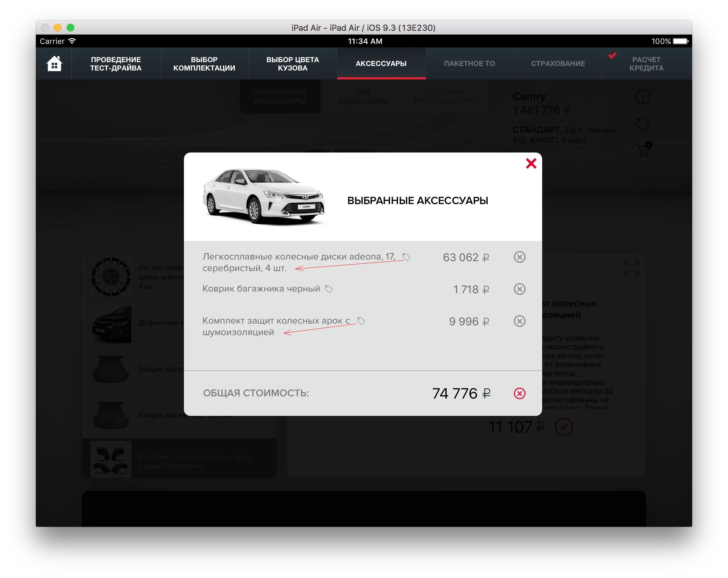728x578 pixels.
Task: Open the shopping cart icon with badge
Action: (x=643, y=150)
